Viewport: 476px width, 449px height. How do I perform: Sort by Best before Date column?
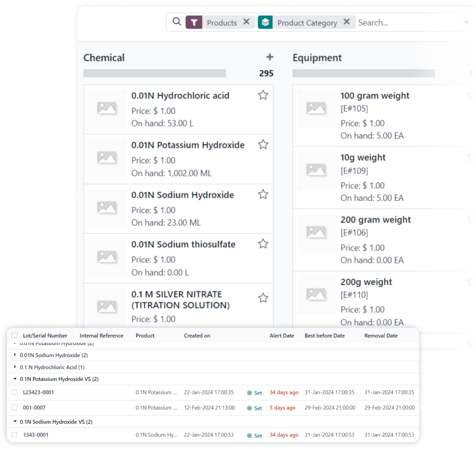324,336
